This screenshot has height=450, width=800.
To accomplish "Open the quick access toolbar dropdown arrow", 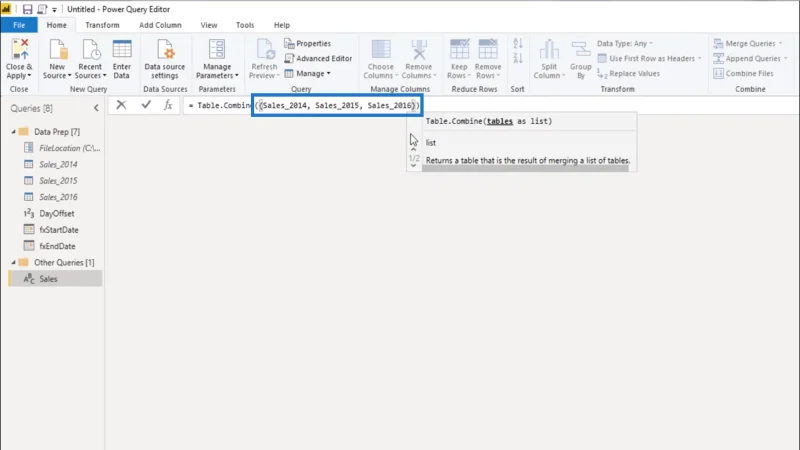I will 54,10.
